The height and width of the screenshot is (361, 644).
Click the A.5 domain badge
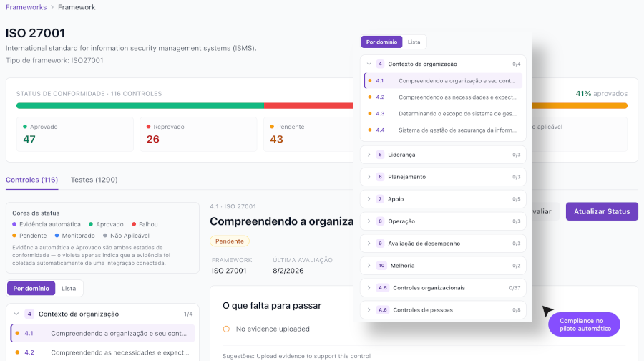[x=383, y=288]
